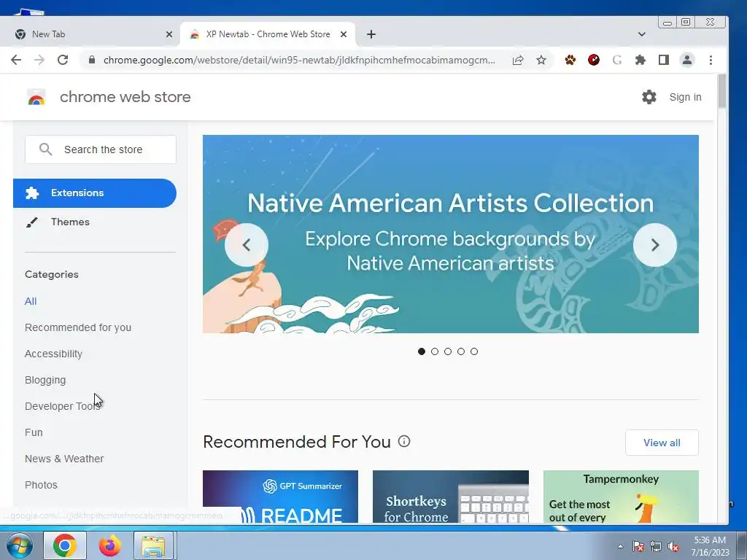Open the tab search dropdown arrow

[642, 34]
